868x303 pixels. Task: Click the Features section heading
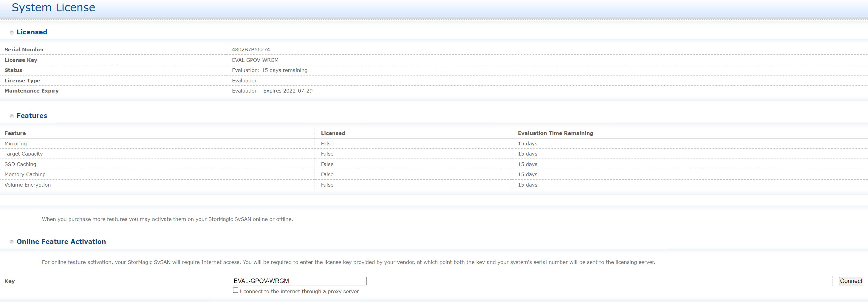tap(32, 116)
